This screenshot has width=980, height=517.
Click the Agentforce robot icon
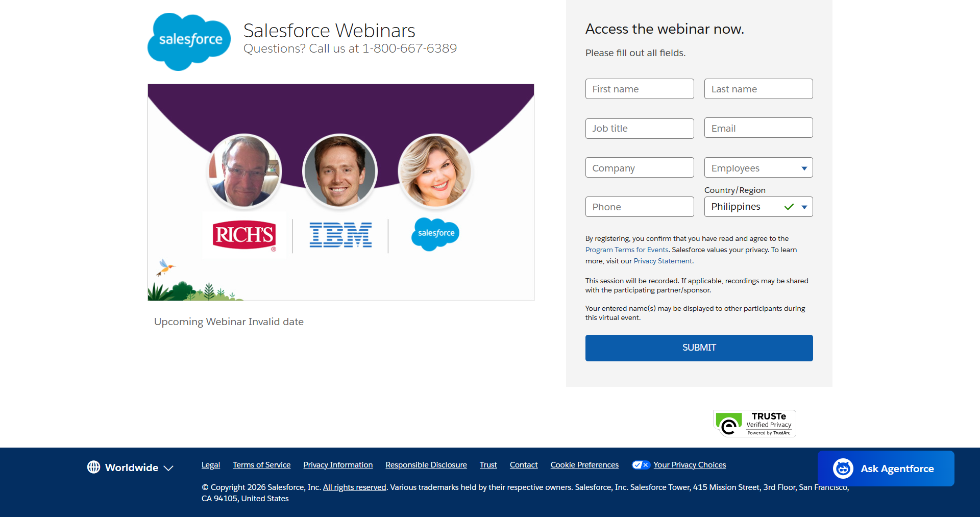tap(843, 469)
